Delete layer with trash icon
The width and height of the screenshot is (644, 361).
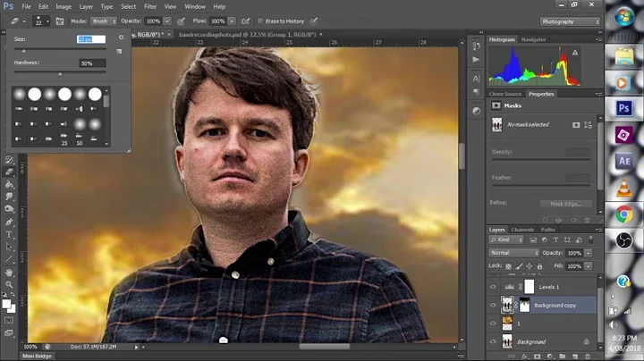coord(588,357)
